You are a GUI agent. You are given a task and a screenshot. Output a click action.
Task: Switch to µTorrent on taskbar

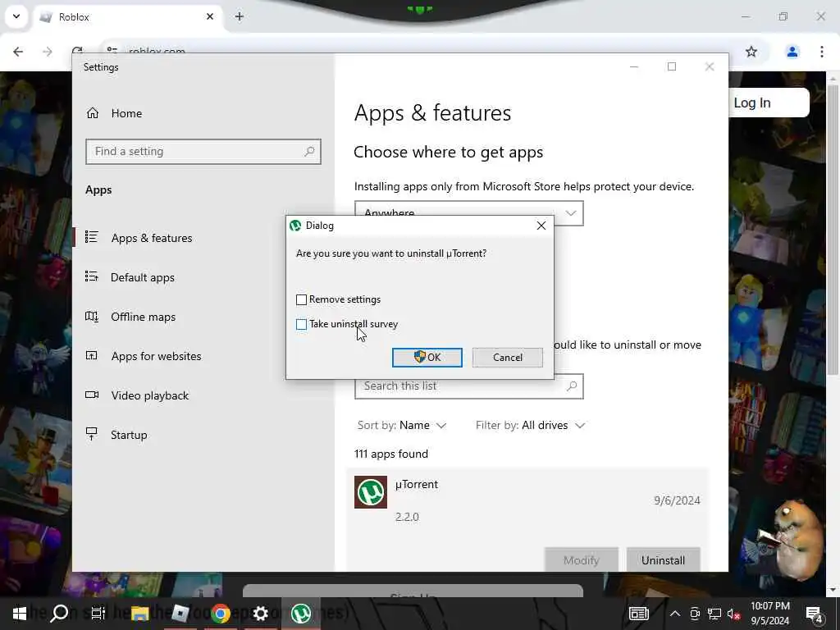(x=300, y=614)
